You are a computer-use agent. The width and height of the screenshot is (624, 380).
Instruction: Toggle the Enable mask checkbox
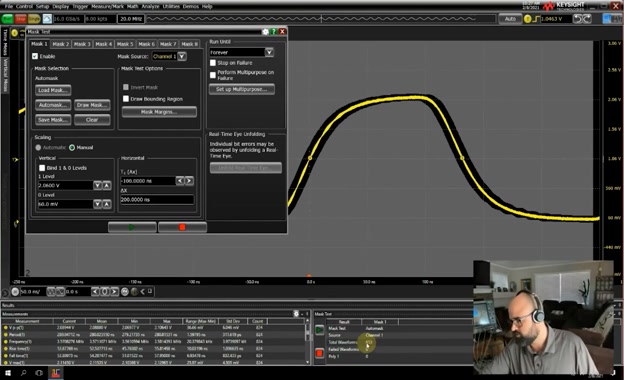point(35,56)
